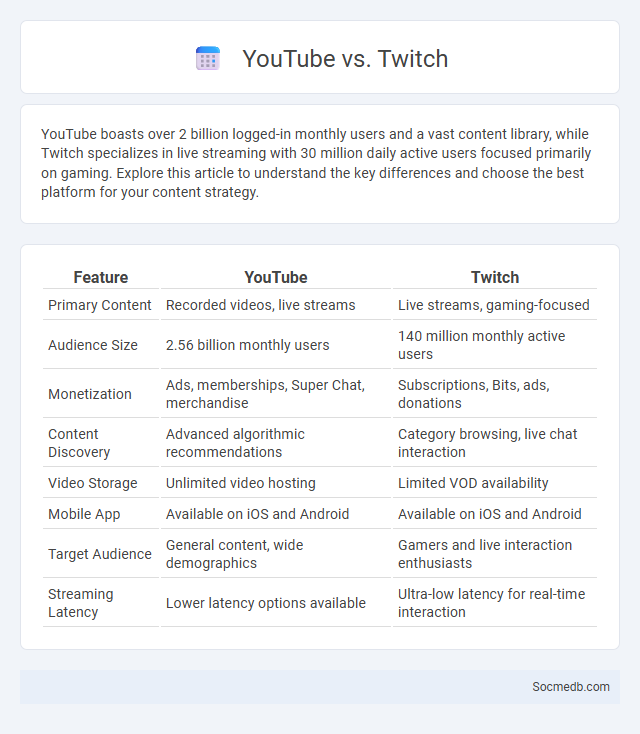
Task: Click 'Gamers and live interaction enthusiasts' cell
Action: (485, 554)
